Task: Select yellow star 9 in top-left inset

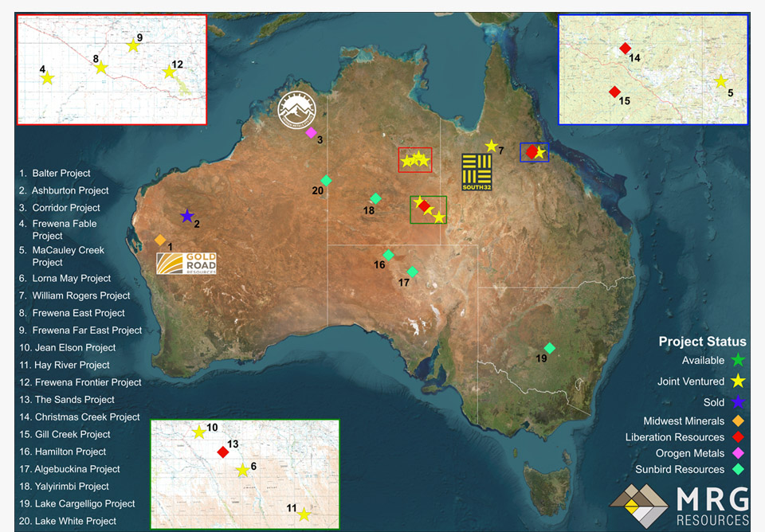Action: (x=133, y=46)
